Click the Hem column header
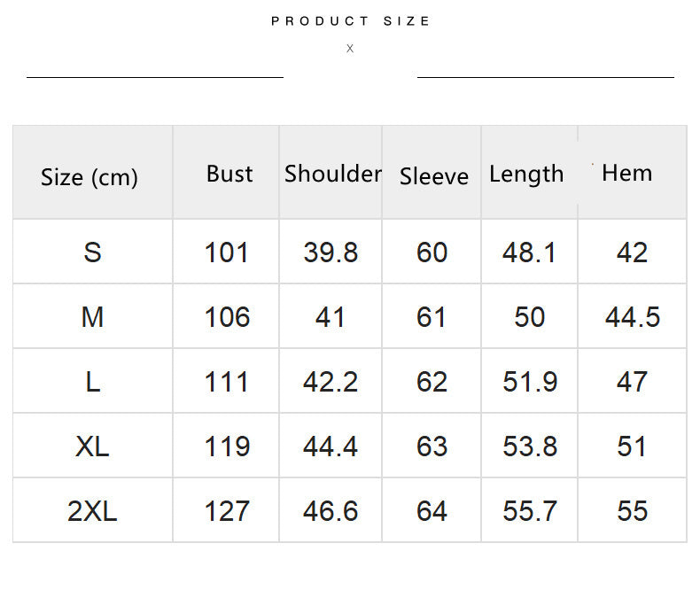This screenshot has height=590, width=700. tap(626, 173)
